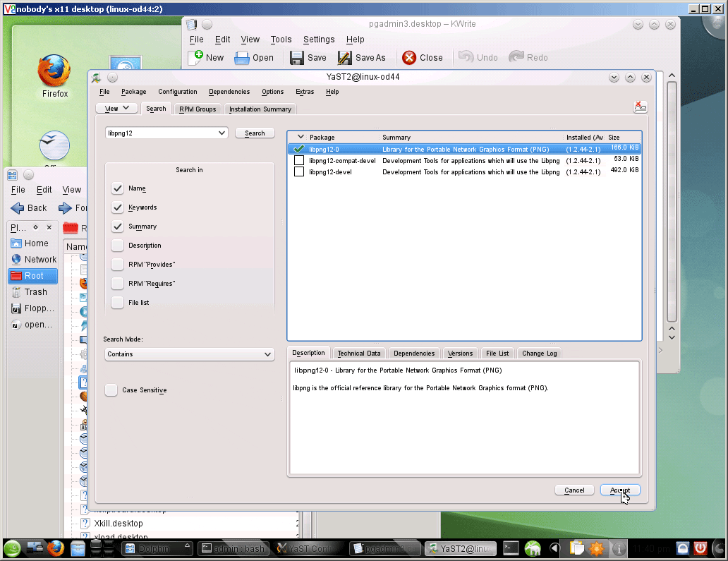Click Accept button in YaST2
728x561 pixels.
620,490
